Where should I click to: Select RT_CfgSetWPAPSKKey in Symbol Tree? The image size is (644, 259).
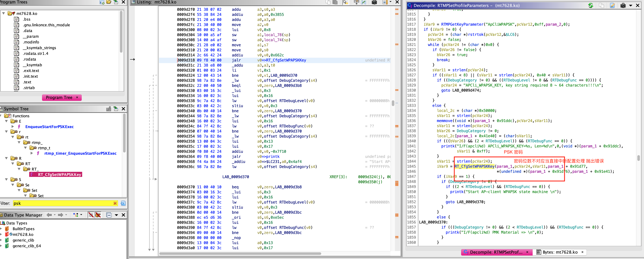59,174
